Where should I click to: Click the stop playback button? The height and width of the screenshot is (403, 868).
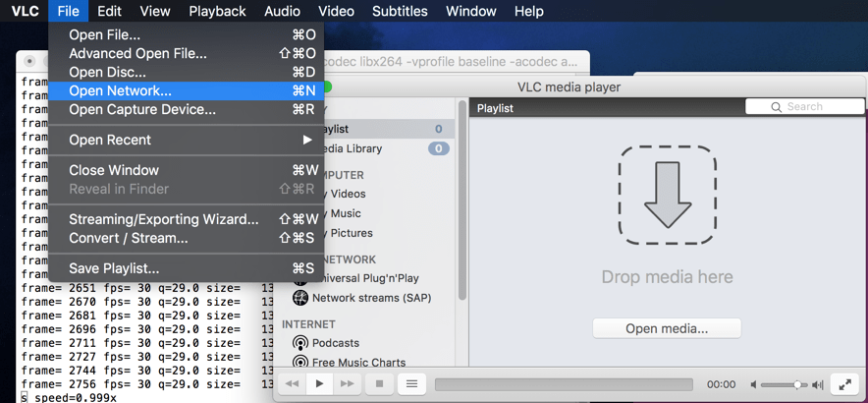(379, 383)
